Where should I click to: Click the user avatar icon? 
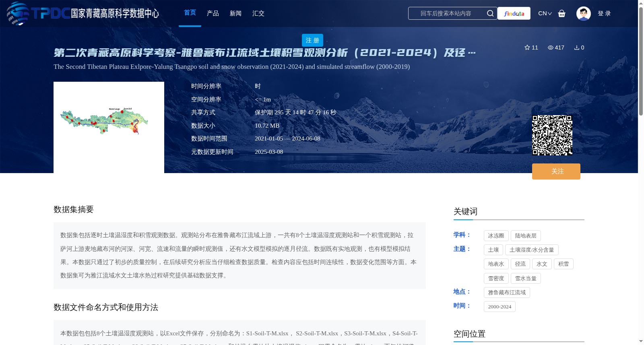(583, 13)
